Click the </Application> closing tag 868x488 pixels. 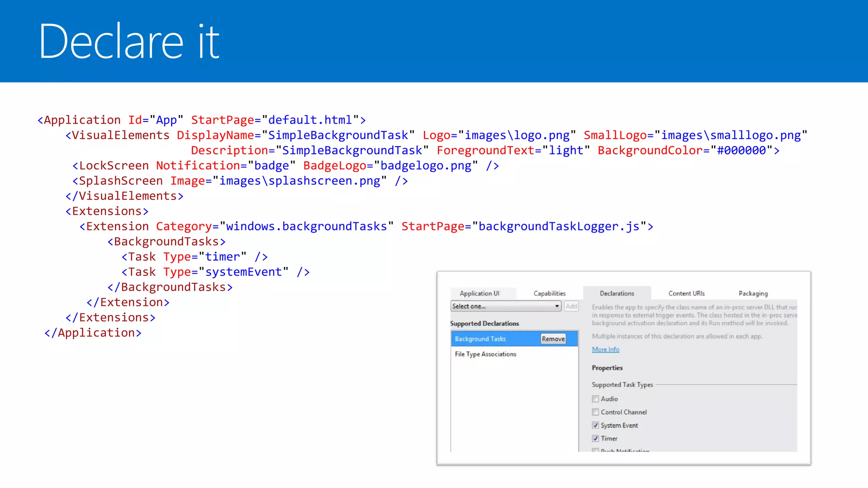[x=93, y=333]
